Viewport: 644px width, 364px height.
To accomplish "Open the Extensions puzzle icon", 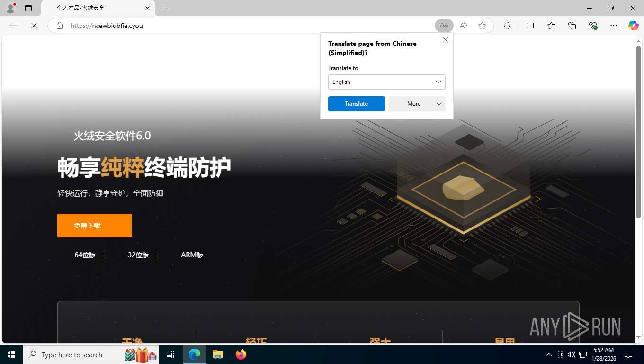I will click(507, 26).
